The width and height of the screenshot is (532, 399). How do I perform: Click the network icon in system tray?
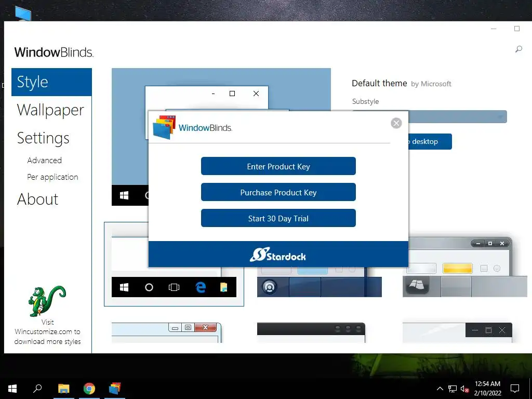coord(453,389)
